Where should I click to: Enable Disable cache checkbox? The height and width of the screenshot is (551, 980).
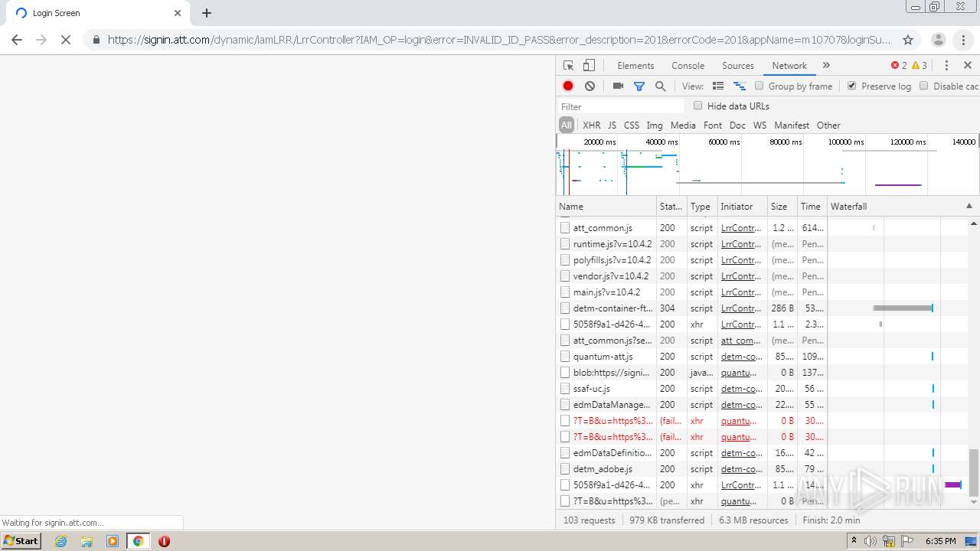click(x=924, y=86)
